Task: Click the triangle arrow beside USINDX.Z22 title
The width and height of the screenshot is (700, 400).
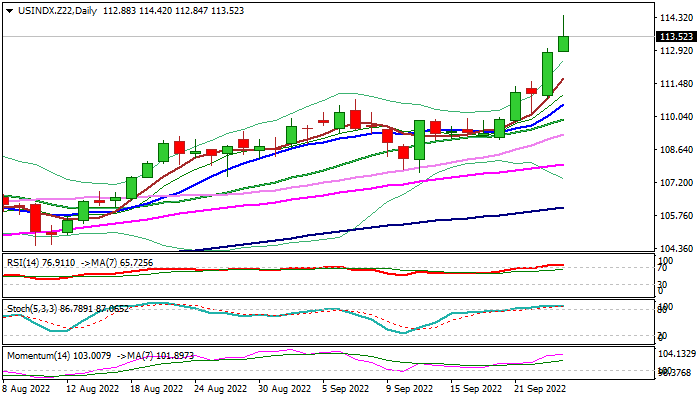Action: pyautogui.click(x=9, y=11)
